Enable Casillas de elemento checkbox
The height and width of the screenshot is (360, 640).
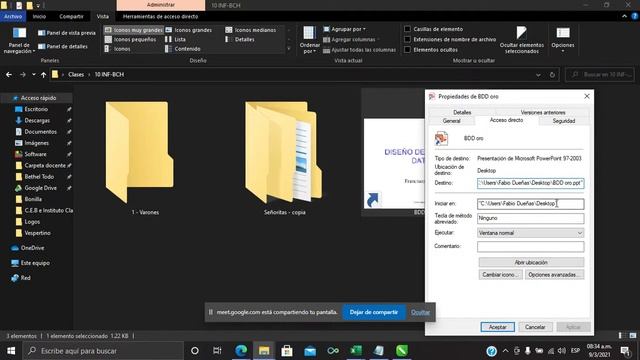tap(407, 29)
